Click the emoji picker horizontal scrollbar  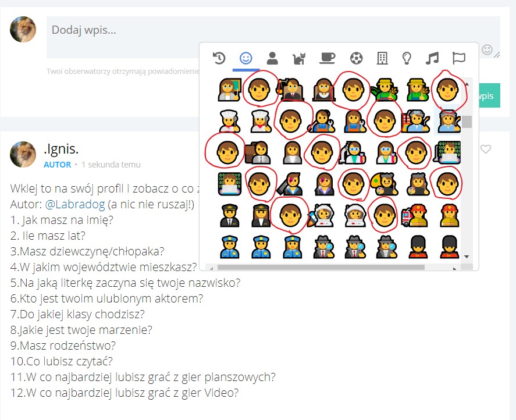point(320,268)
